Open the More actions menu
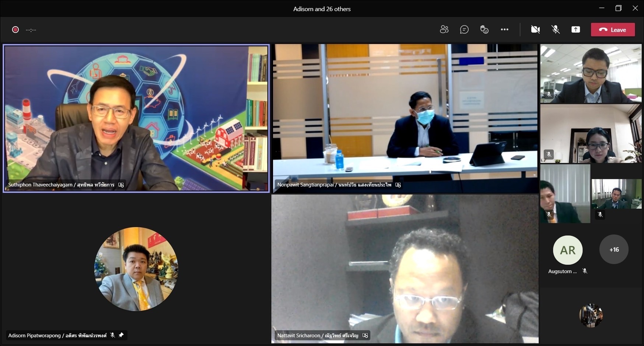644x346 pixels. [x=504, y=30]
